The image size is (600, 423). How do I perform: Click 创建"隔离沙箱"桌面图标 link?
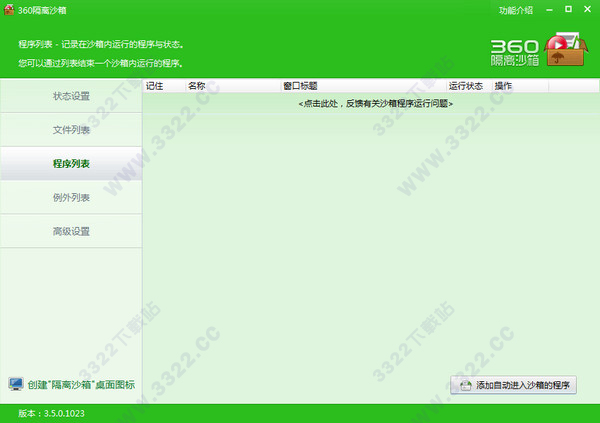(81, 385)
